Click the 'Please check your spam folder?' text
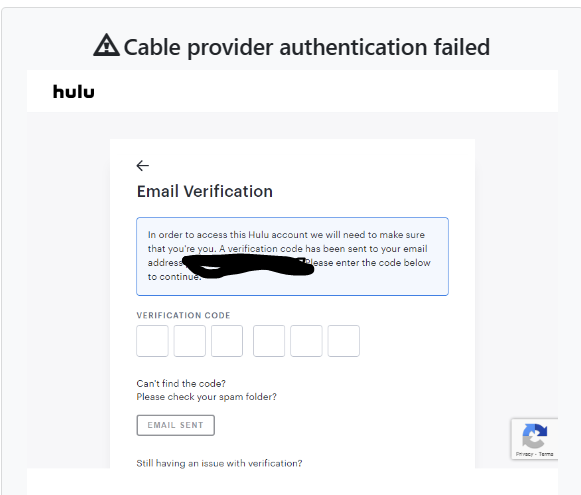This screenshot has width=581, height=495. click(x=206, y=397)
